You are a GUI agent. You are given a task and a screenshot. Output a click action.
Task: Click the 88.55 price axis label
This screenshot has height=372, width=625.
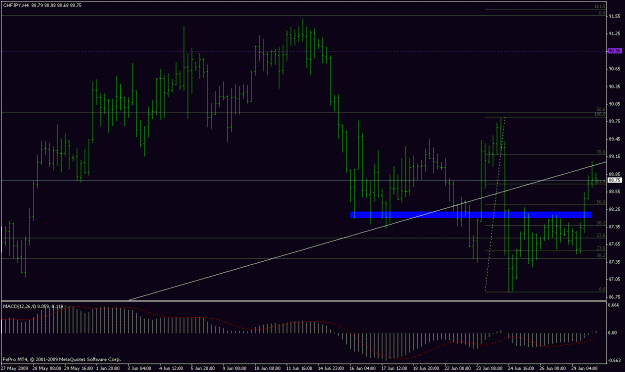coord(614,191)
